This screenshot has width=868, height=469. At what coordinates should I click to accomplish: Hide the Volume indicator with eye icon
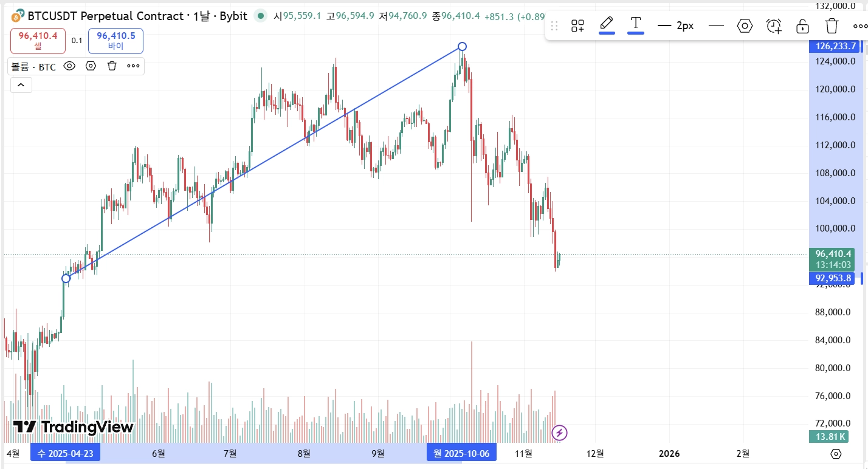click(69, 66)
